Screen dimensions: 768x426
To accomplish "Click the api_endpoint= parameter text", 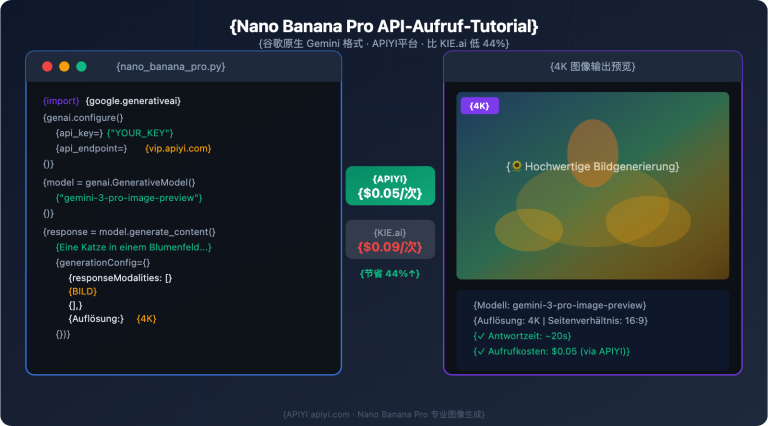I will pyautogui.click(x=92, y=148).
